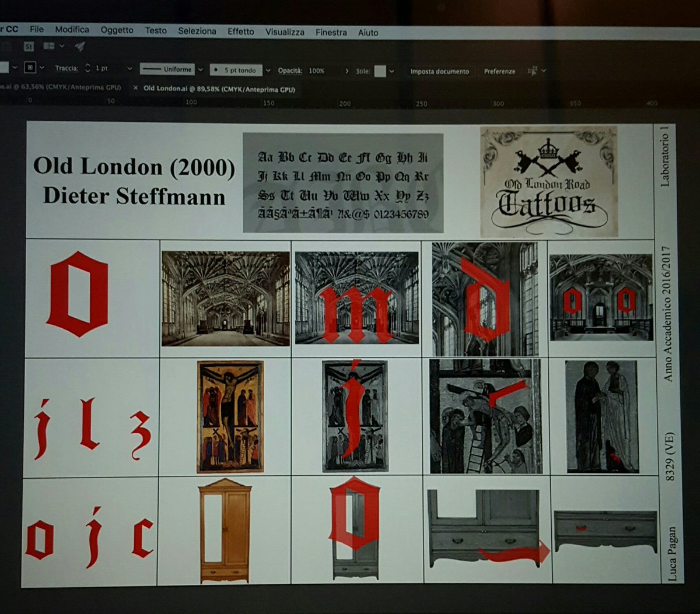Click the Preferenze button
This screenshot has width=700, height=614.
click(x=499, y=72)
